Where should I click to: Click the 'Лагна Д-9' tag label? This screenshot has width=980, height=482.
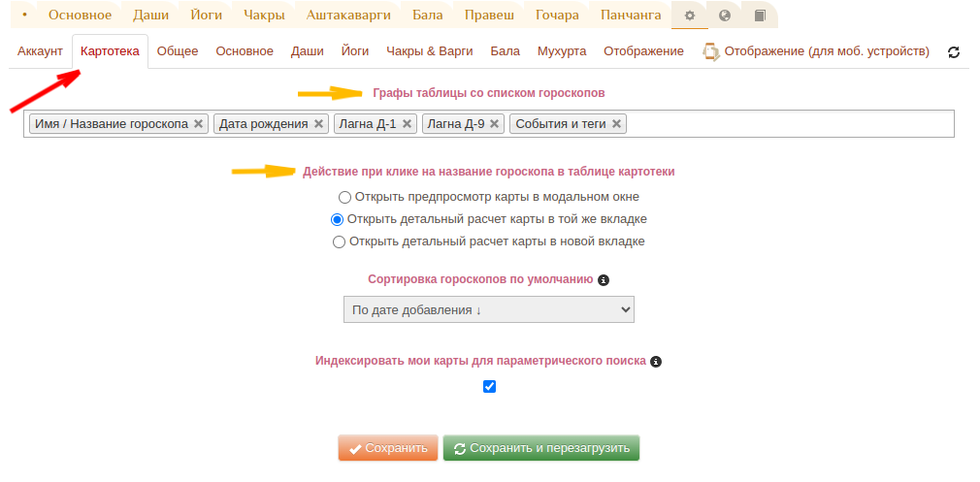tap(456, 123)
